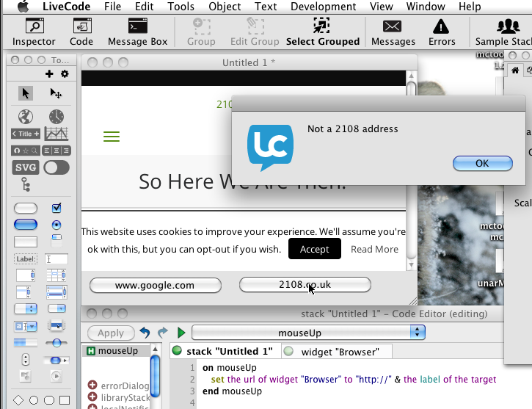Toggle Select Grouped in the toolbar
This screenshot has width=532, height=409.
point(323,32)
